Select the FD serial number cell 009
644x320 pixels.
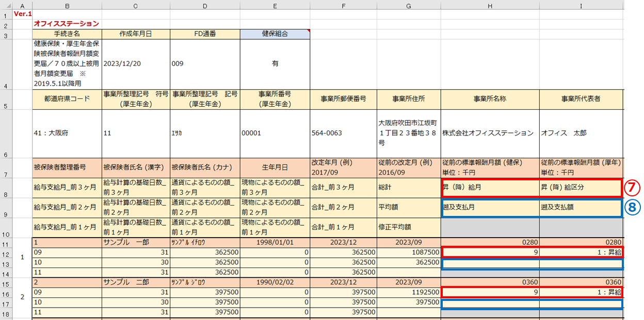[204, 64]
